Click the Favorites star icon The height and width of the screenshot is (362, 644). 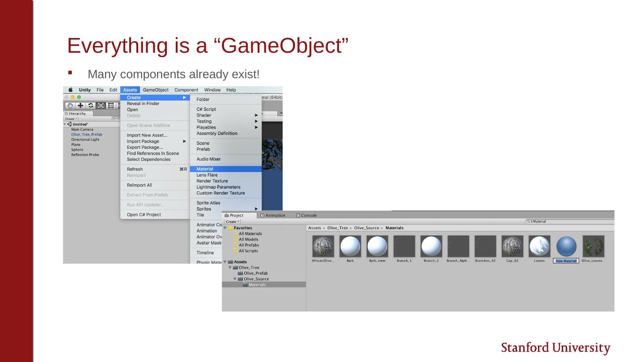(x=231, y=228)
